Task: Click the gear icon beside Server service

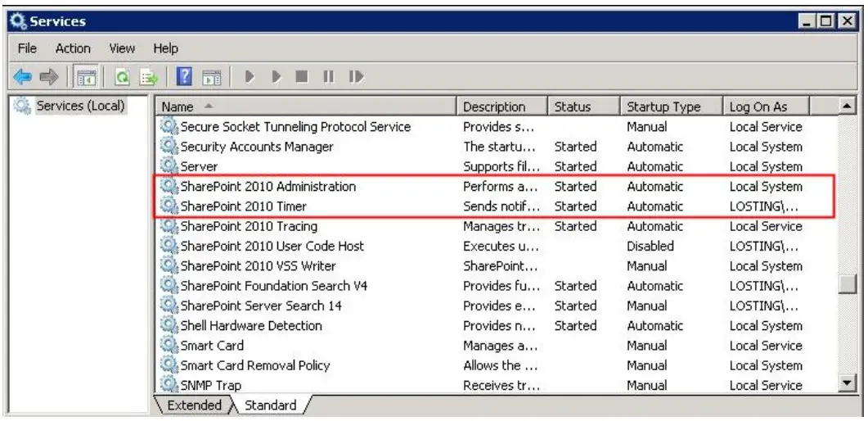Action: [x=169, y=166]
